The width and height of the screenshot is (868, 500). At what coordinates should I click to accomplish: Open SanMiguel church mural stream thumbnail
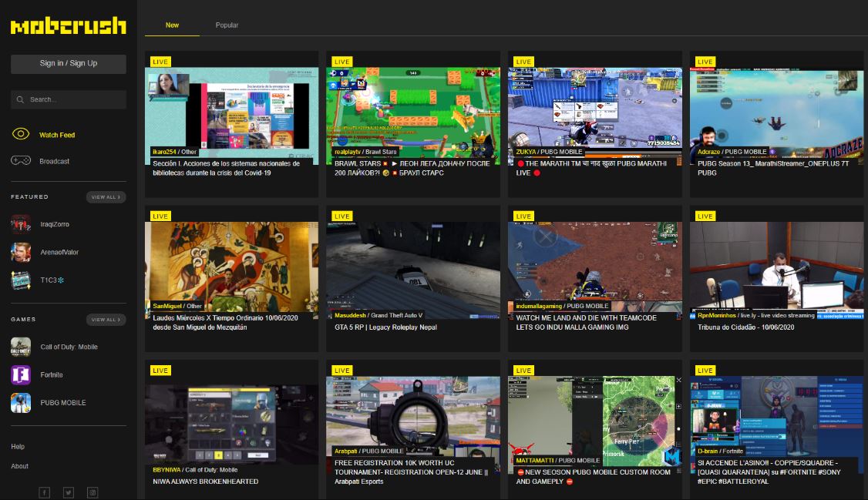coord(231,270)
